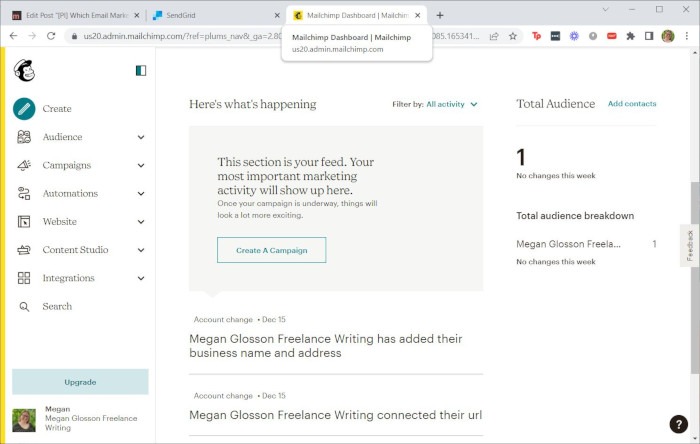Click Megan's profile avatar in sidebar

tap(24, 420)
